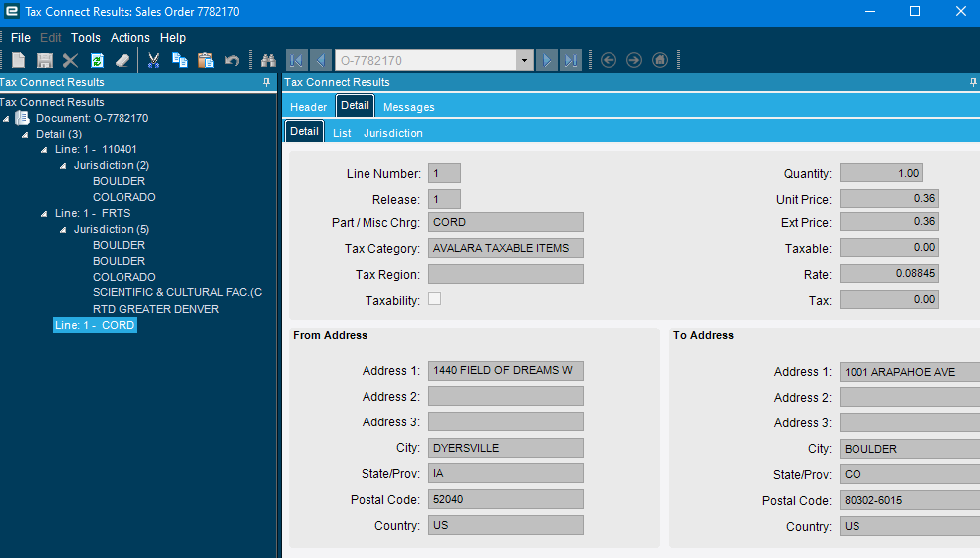Select the top-level Detail tab
This screenshot has height=558, width=980.
tap(355, 105)
